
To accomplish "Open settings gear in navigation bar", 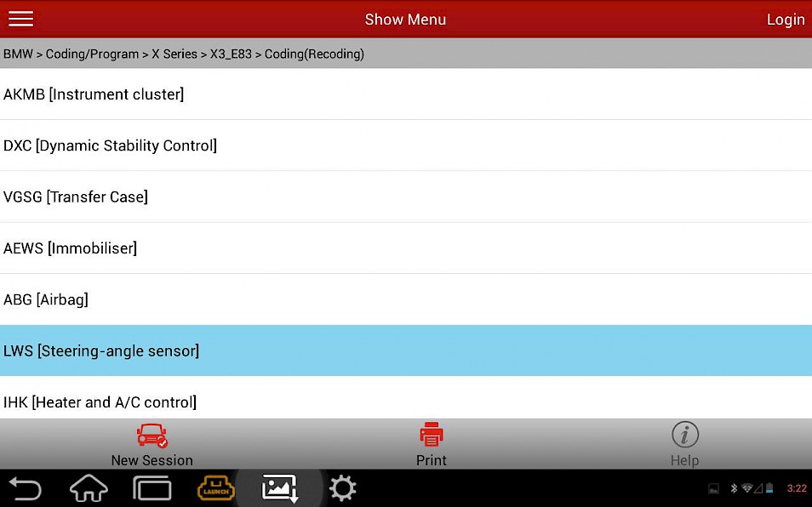I will [342, 487].
